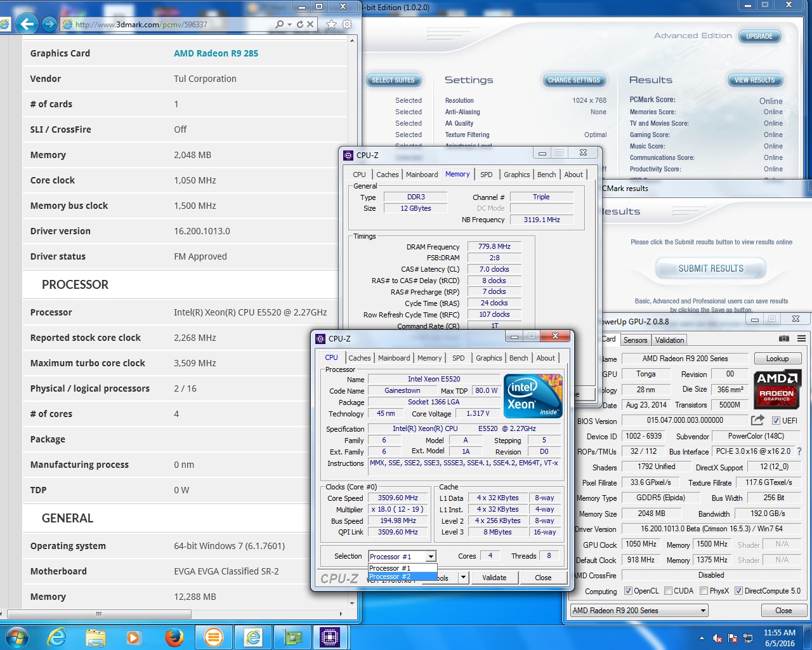Image resolution: width=812 pixels, height=650 pixels.
Task: Open the CPU-Z Tools dropdown arrow
Action: point(464,578)
